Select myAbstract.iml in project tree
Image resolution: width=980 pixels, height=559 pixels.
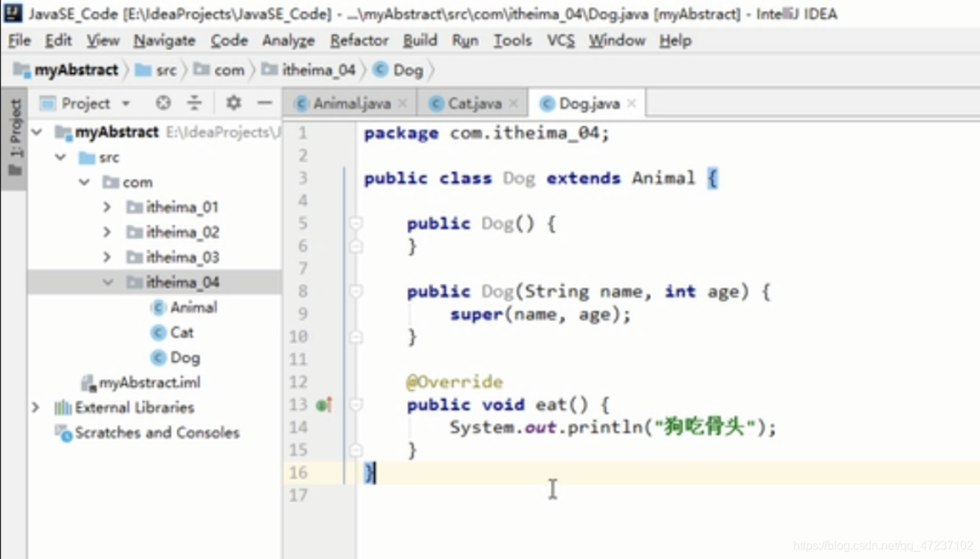click(150, 383)
